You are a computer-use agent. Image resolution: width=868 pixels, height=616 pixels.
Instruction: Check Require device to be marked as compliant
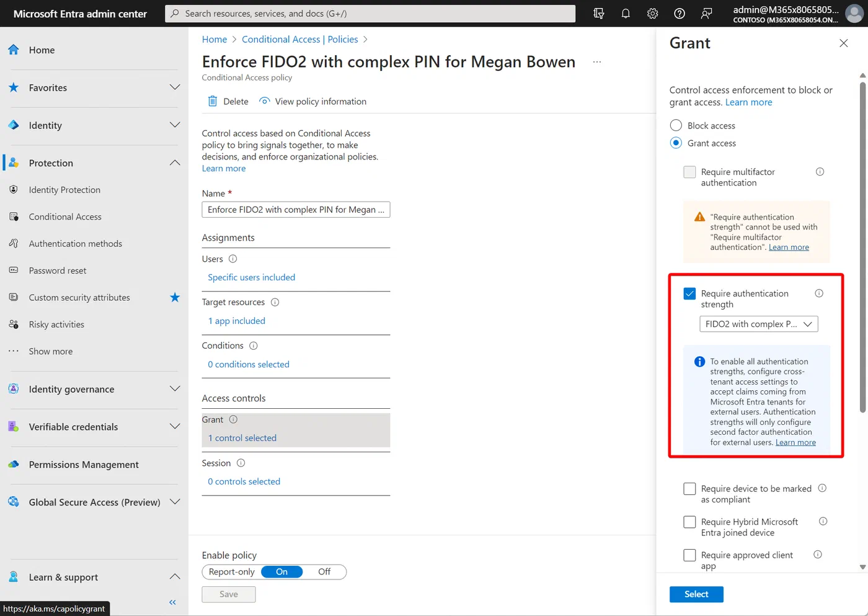click(x=689, y=489)
